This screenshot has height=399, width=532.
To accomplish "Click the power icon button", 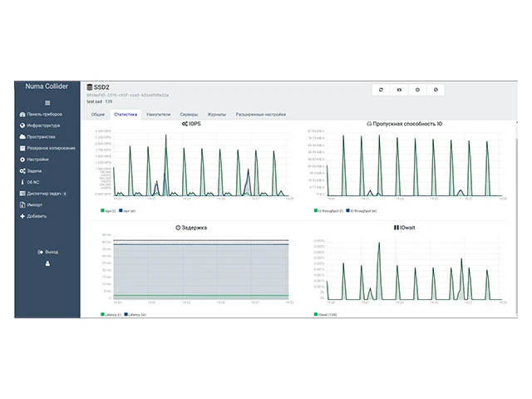I will click(417, 89).
